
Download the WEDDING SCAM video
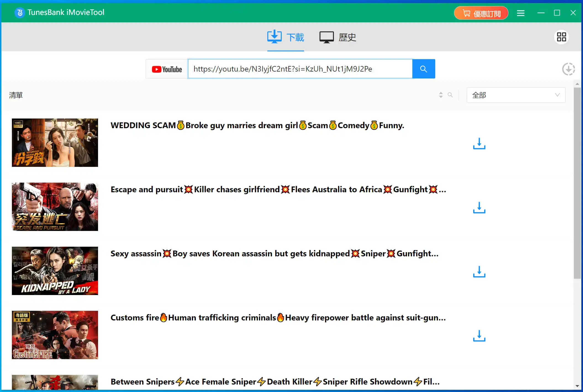coord(479,144)
